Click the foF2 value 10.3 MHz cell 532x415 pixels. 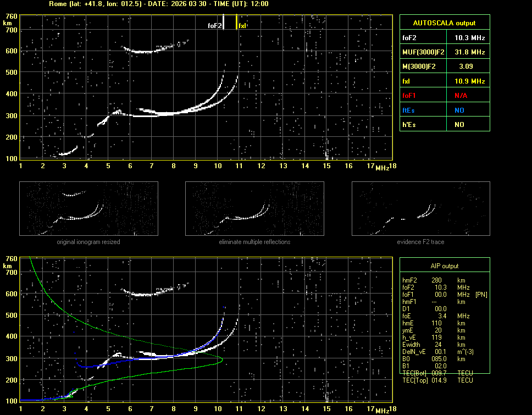tap(469, 38)
